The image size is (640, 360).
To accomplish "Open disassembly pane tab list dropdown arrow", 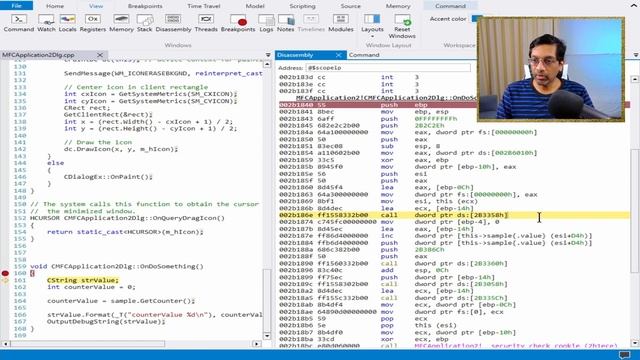I will tap(636, 55).
